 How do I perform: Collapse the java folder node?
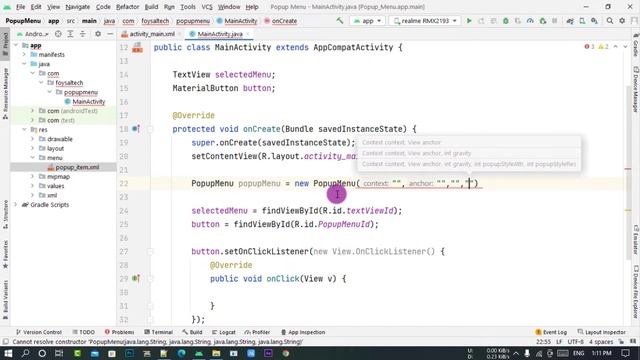pos(24,64)
